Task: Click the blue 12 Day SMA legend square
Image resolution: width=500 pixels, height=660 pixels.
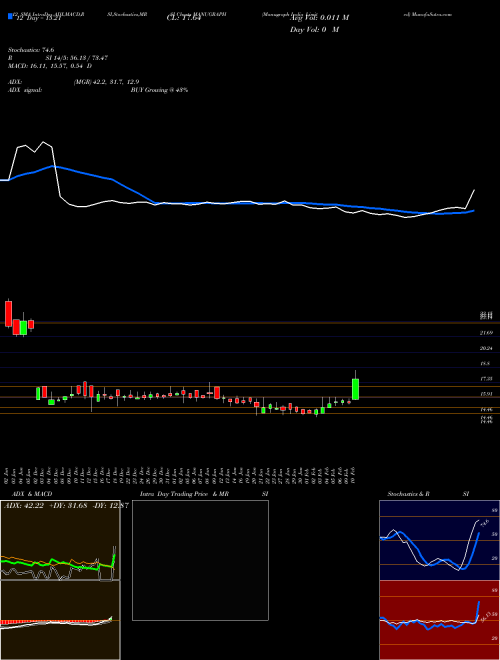Action: click(10, 17)
